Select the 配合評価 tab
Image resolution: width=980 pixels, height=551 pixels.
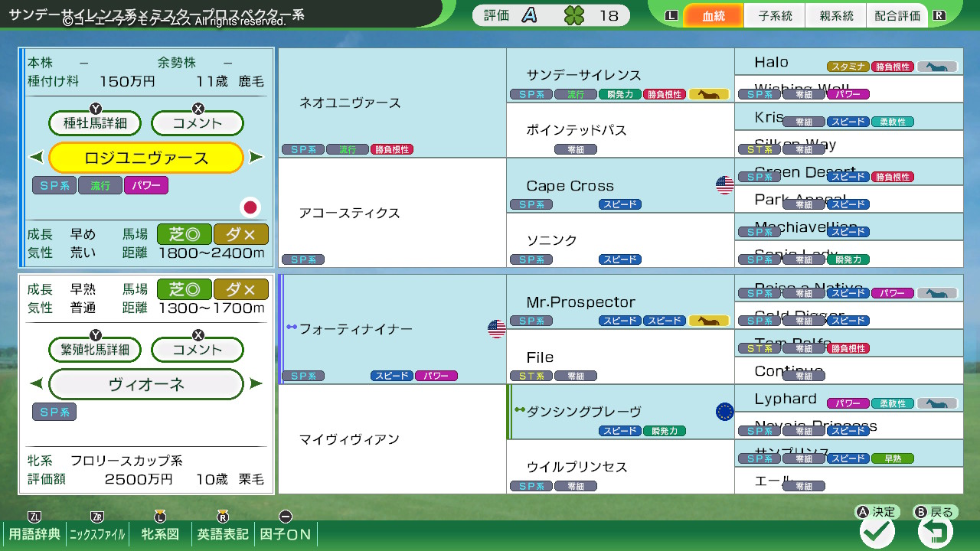pos(897,15)
